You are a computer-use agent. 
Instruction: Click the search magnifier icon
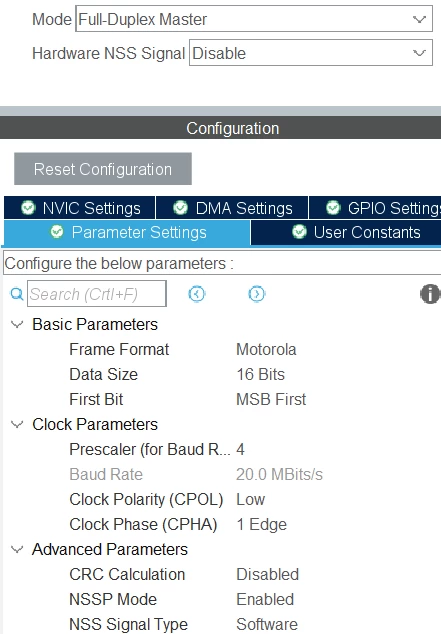pos(17,294)
